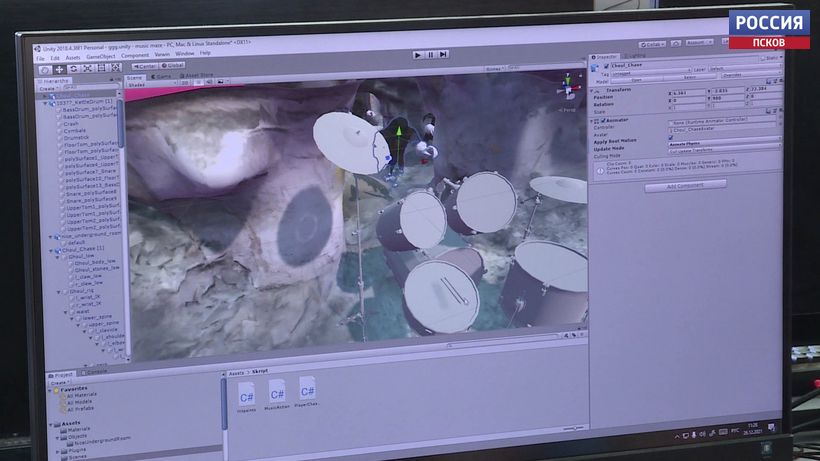820x461 pixels.
Task: Open the PlayerChas C# script file
Action: (x=307, y=392)
